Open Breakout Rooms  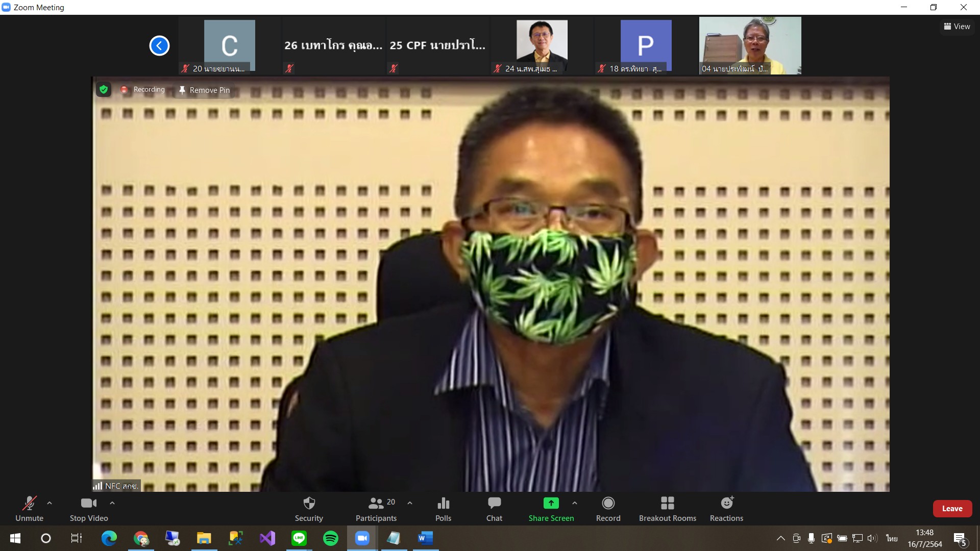667,509
